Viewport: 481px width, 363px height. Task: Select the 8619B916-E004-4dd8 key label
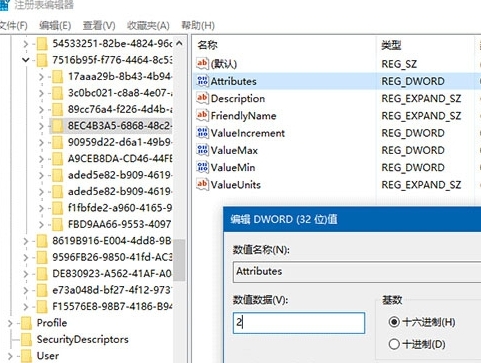(112, 241)
